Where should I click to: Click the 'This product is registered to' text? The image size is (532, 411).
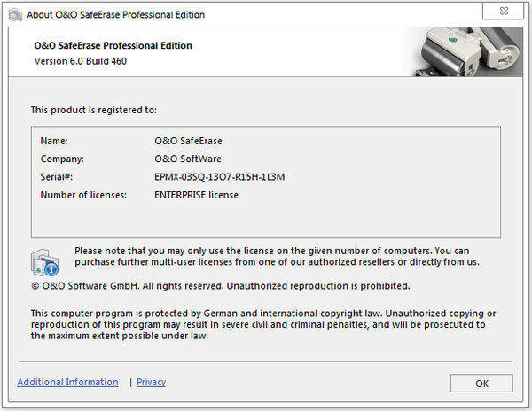pos(93,110)
